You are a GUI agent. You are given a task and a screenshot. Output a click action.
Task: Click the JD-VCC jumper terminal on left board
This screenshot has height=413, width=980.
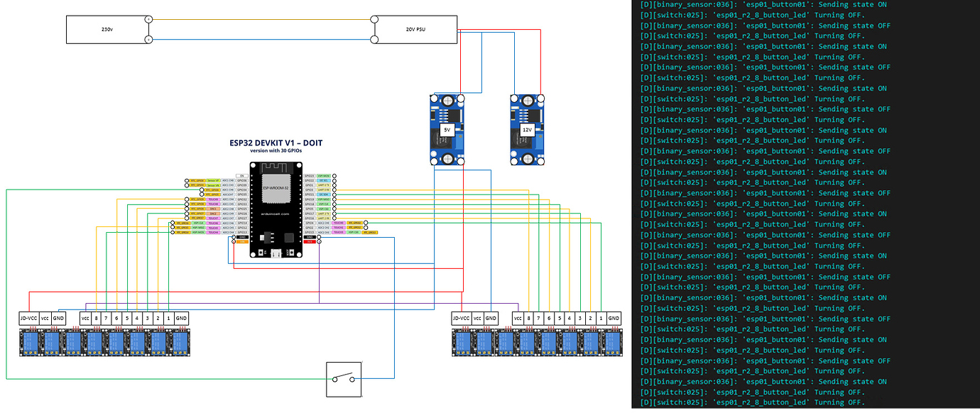tap(30, 318)
